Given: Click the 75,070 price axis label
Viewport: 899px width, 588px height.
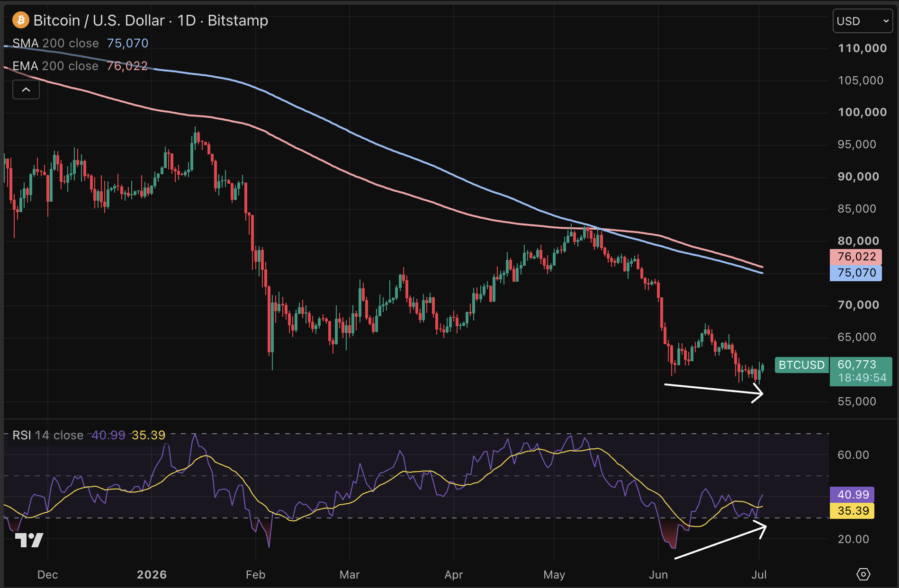Looking at the screenshot, I should (856, 273).
